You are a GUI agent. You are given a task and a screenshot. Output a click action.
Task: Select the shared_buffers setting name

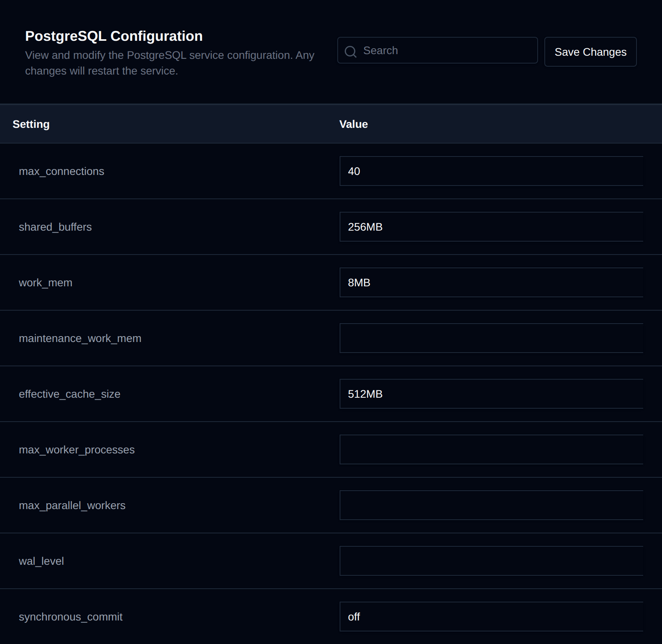(x=55, y=227)
